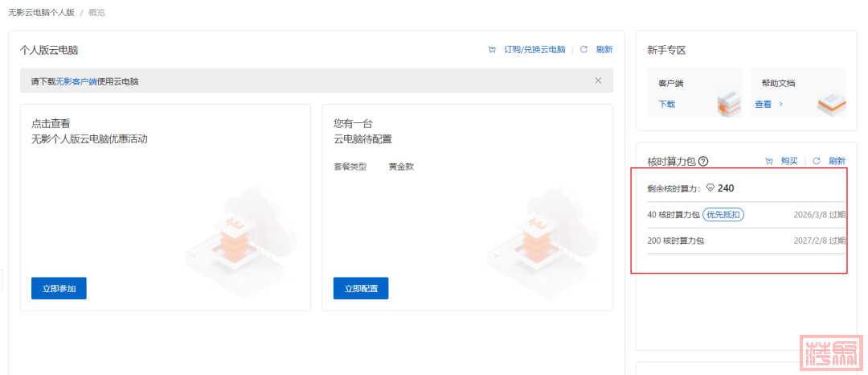Select the 200 核时算力包 row
Viewport: 868px width, 375px height.
[x=746, y=241]
